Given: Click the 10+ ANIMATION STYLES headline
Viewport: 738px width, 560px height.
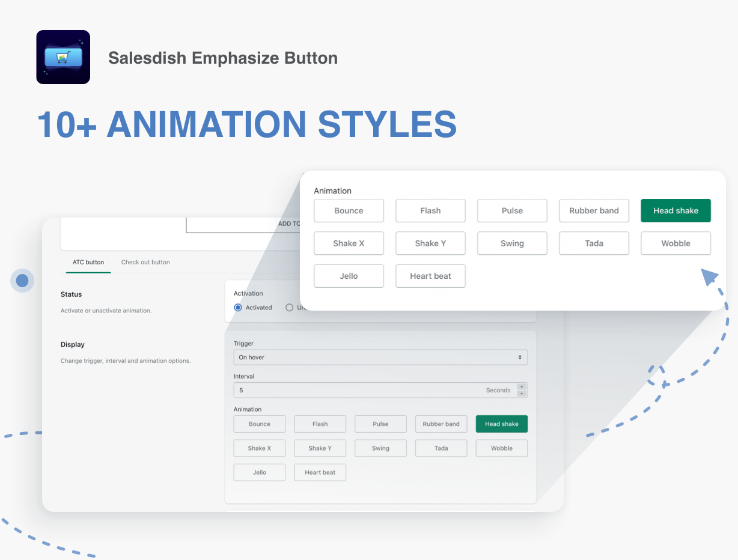Looking at the screenshot, I should pos(247,124).
